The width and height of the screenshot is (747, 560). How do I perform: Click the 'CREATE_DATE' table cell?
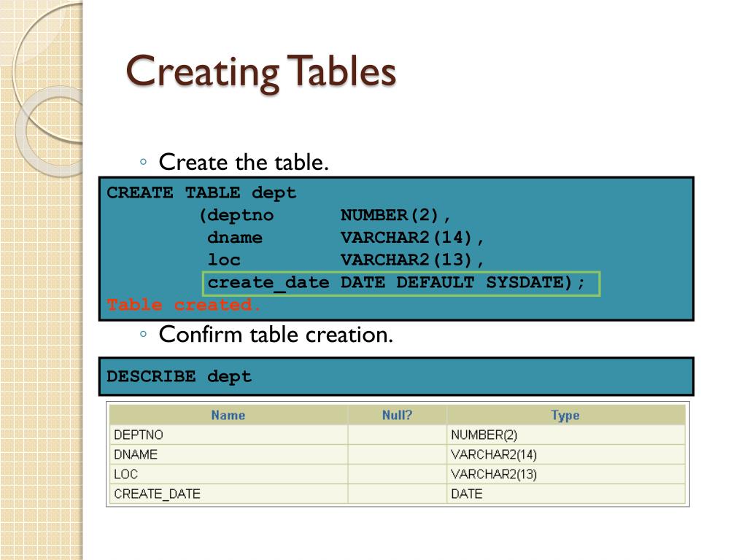(228, 494)
